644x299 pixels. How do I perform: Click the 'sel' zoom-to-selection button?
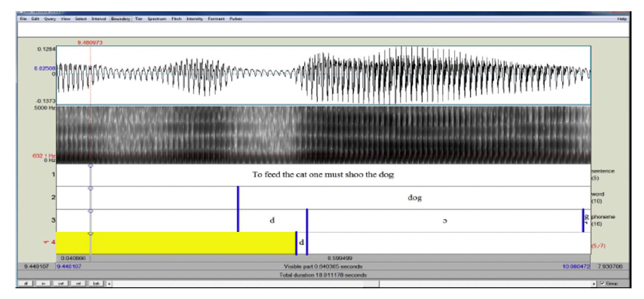(x=78, y=284)
